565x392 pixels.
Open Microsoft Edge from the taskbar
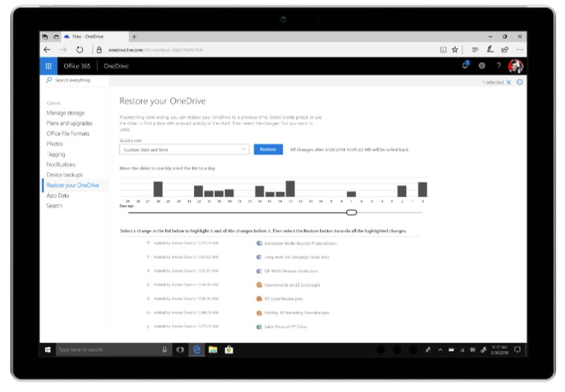197,350
